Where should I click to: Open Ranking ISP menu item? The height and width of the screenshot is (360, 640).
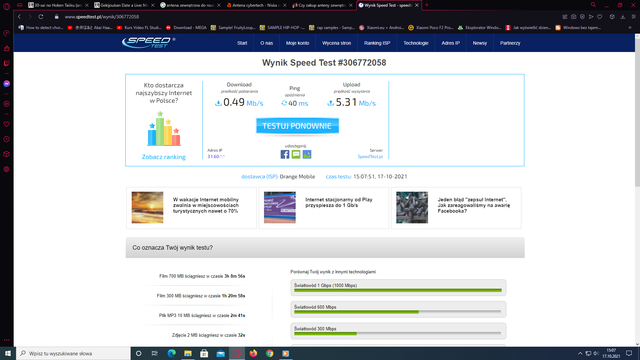click(377, 43)
